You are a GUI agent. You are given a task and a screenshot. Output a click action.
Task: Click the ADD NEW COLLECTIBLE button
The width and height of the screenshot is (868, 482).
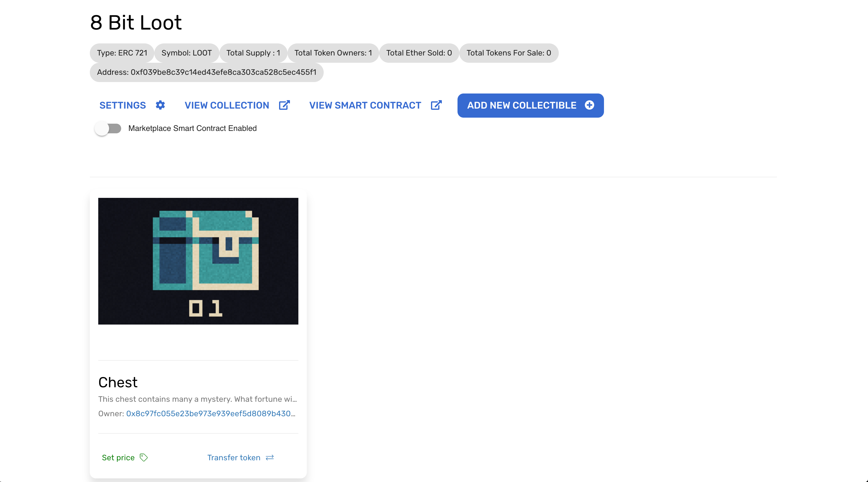pos(530,105)
